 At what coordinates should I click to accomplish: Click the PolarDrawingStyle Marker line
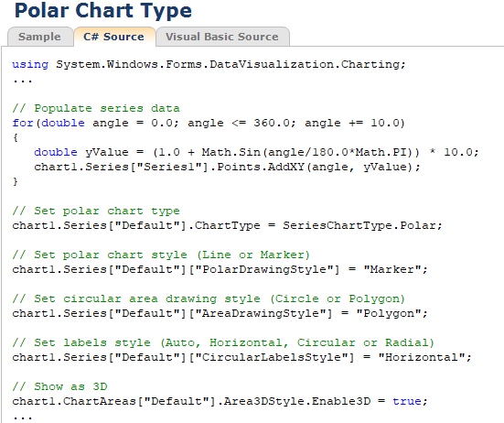220,269
